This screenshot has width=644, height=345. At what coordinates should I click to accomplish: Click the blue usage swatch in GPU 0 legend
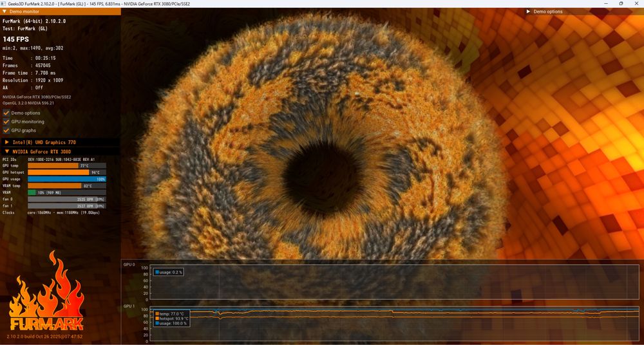tap(157, 272)
